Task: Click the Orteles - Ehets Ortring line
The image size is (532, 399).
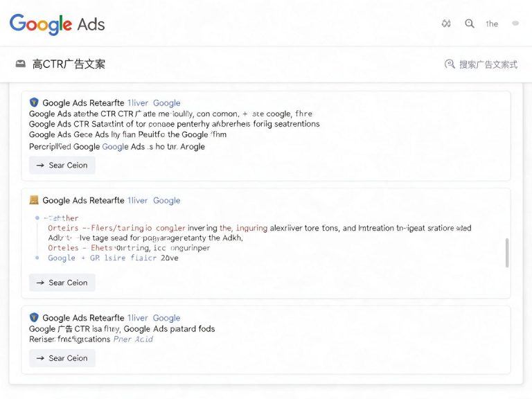Action: pos(129,248)
